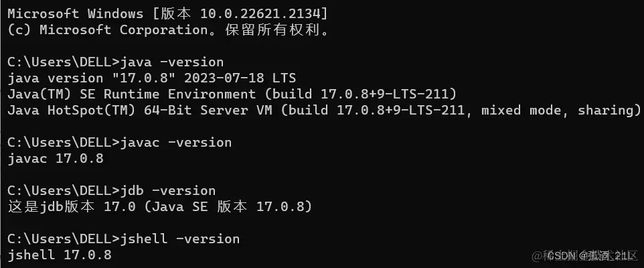Click the C:\Users\DELL> prompt before jshell
Image resolution: width=644 pixels, height=268 pixels.
click(64, 239)
